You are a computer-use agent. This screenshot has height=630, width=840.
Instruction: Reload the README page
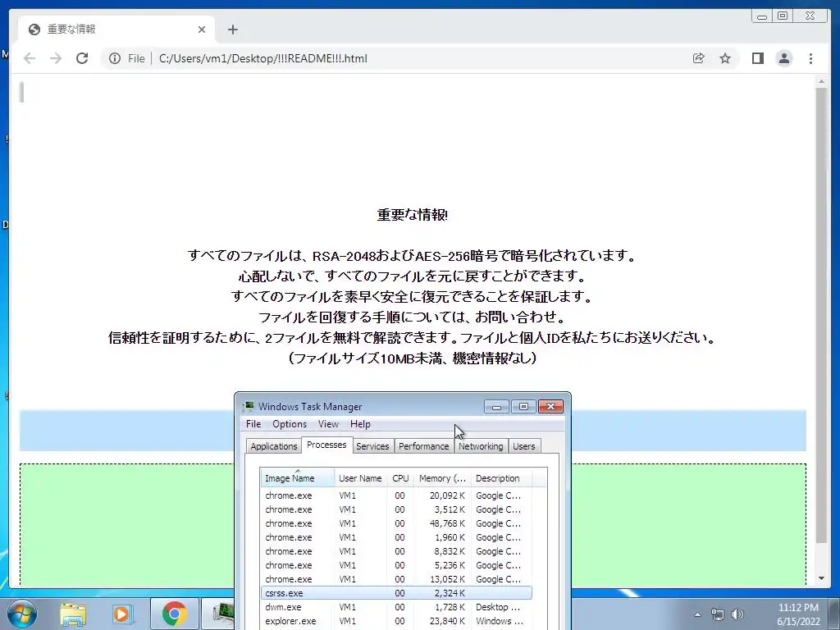click(82, 58)
